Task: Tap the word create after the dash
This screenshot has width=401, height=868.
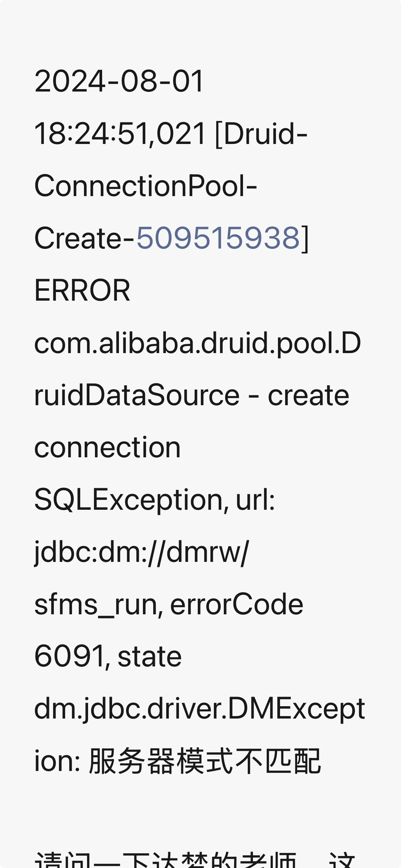Action: 308,395
